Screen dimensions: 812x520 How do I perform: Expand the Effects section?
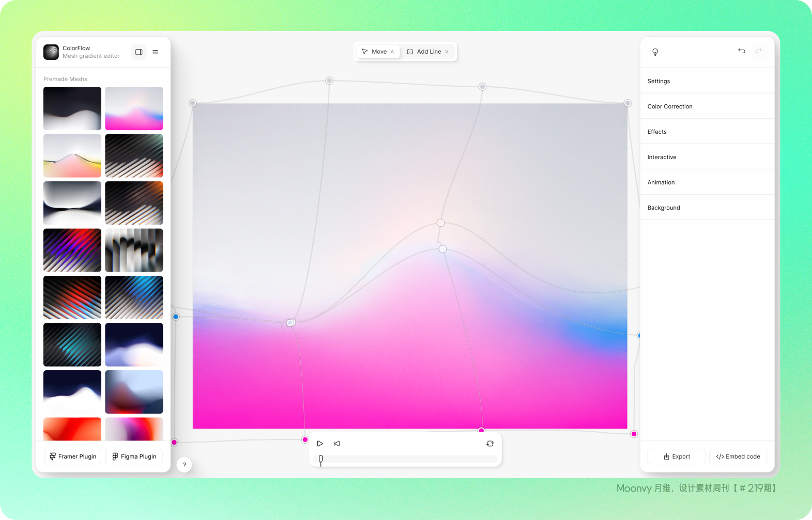coord(707,132)
